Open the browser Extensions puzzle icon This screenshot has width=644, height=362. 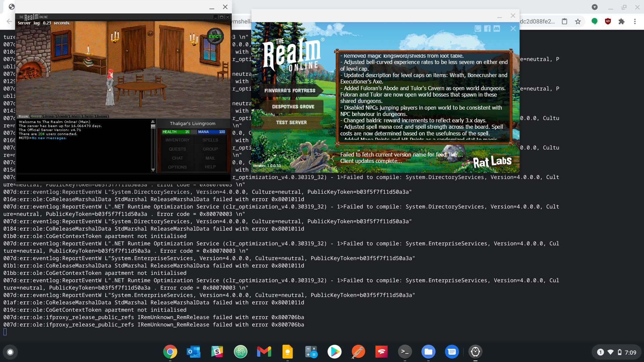coord(622,21)
